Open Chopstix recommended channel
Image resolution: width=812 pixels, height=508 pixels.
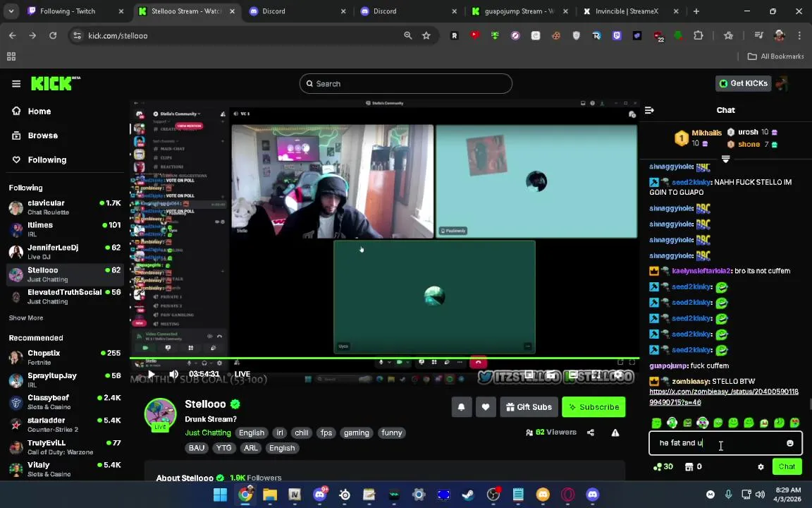click(66, 357)
